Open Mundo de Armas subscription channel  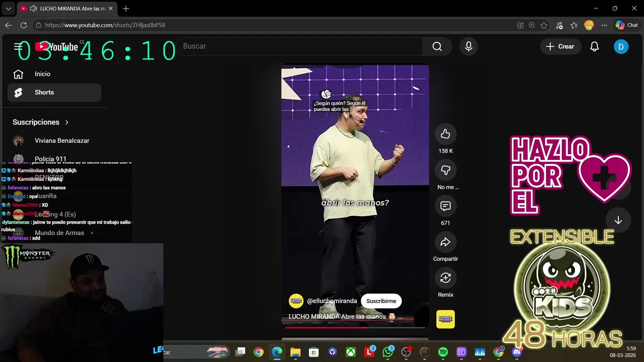point(54,233)
